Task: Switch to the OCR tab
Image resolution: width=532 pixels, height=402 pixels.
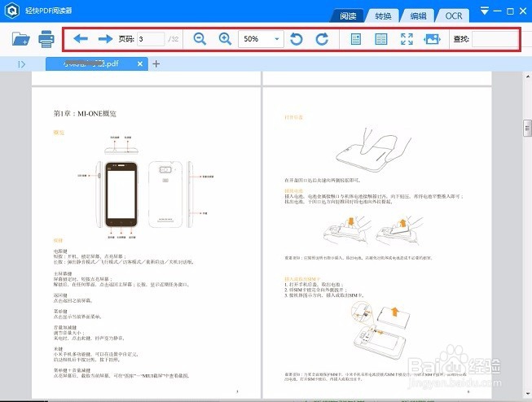Action: [x=453, y=15]
